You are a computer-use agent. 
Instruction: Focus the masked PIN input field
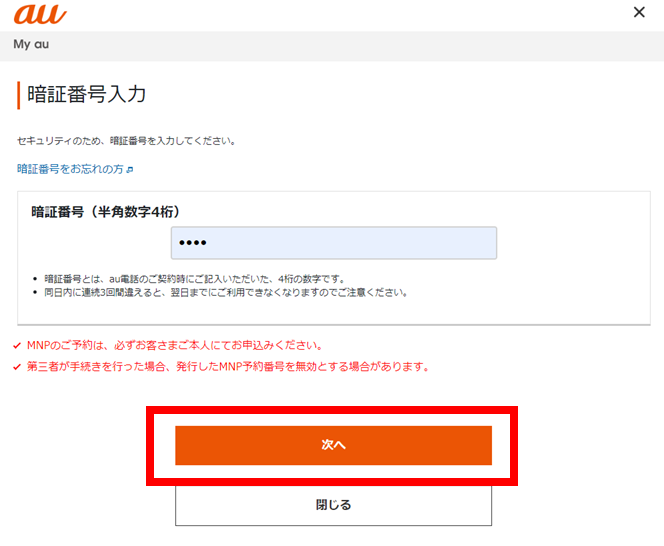[334, 243]
